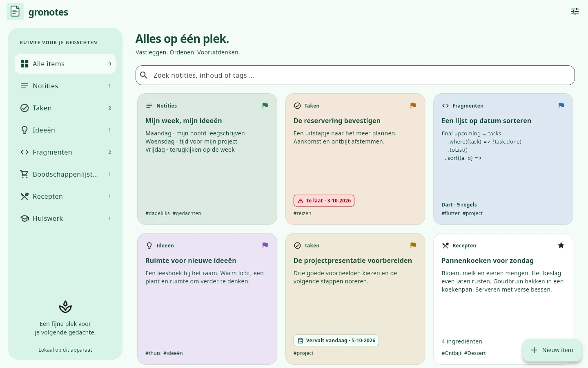
Task: Select Alle items in the sidebar
Action: click(65, 64)
